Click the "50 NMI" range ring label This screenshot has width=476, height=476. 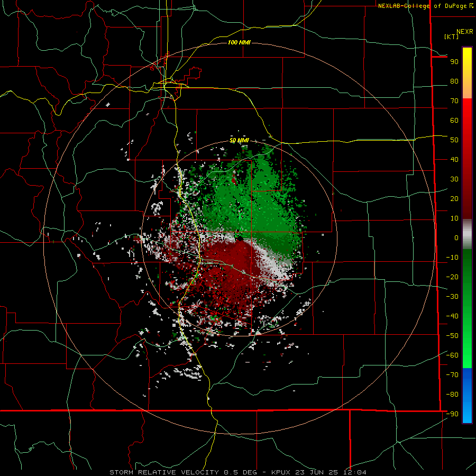(239, 140)
